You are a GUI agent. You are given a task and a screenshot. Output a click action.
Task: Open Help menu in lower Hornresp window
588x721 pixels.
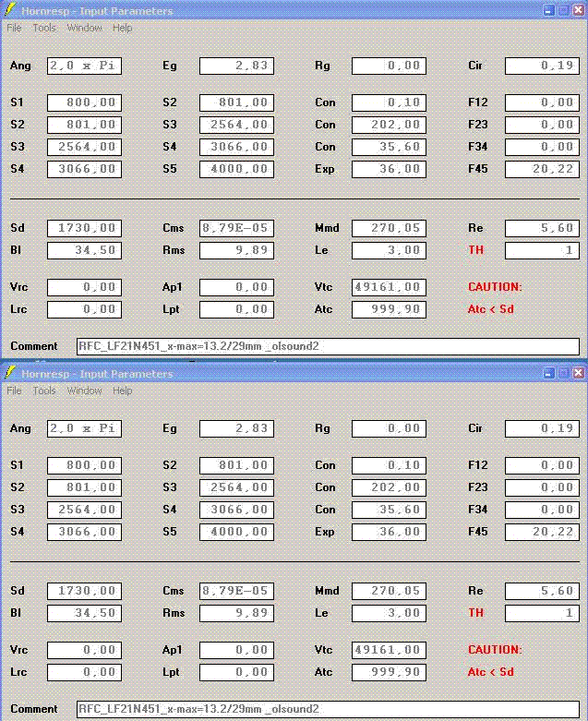[122, 391]
